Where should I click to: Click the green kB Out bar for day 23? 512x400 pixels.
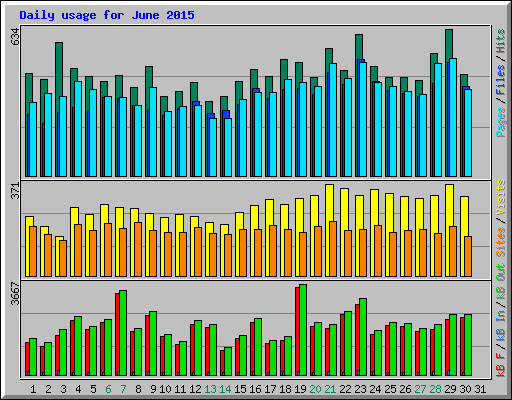click(363, 337)
